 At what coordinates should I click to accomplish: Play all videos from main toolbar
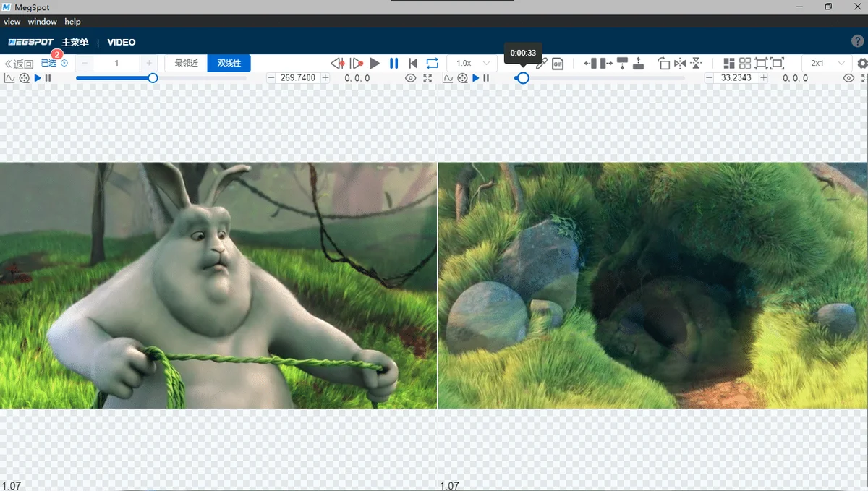(x=375, y=64)
